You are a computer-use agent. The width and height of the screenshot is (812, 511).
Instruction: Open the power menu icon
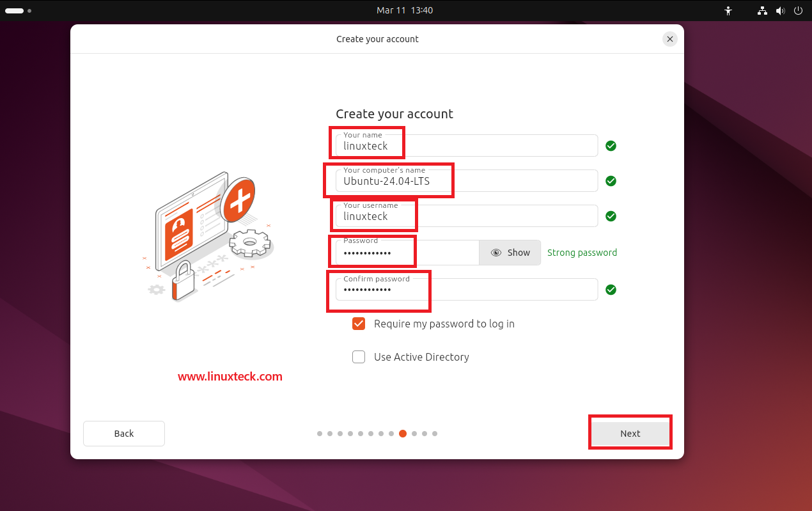point(799,11)
